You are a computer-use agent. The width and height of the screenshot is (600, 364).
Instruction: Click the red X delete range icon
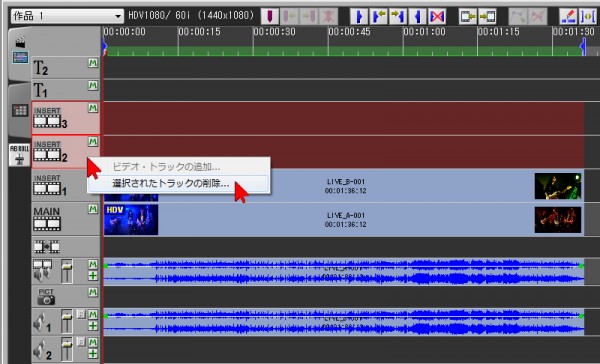click(437, 16)
